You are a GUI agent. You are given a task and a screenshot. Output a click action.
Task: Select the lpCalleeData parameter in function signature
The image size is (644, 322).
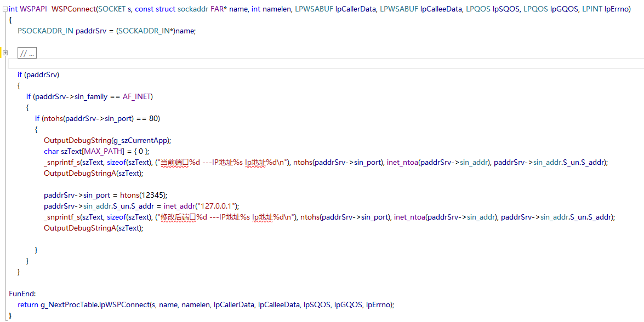point(441,9)
